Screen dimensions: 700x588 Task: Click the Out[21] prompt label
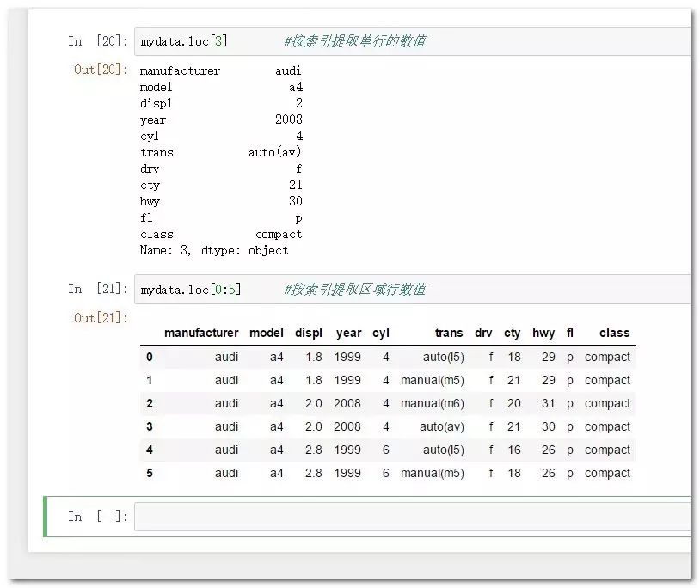pos(101,318)
